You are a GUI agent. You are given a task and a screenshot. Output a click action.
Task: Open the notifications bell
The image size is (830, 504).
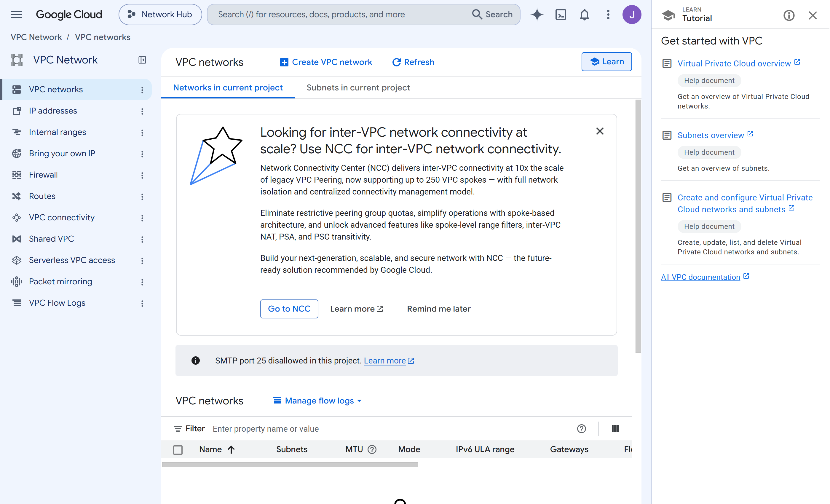pyautogui.click(x=585, y=15)
